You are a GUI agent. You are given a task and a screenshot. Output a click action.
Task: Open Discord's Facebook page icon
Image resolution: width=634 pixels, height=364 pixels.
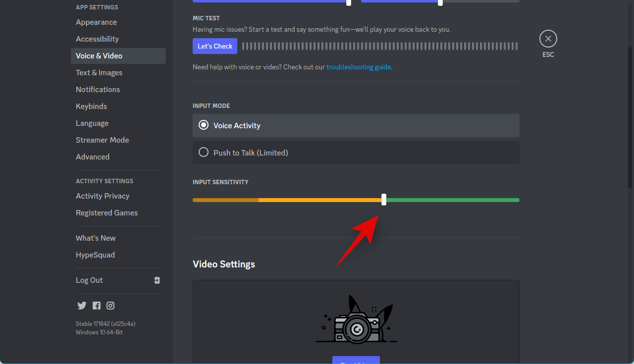click(96, 306)
